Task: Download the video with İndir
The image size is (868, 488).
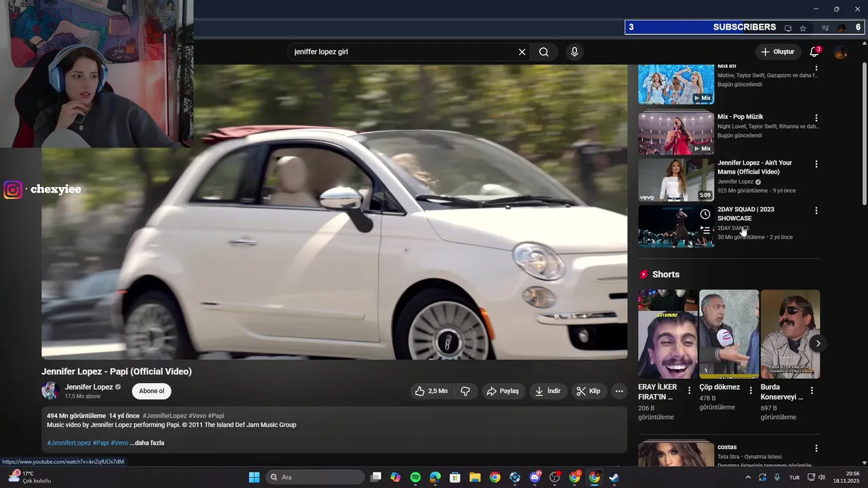Action: (548, 391)
